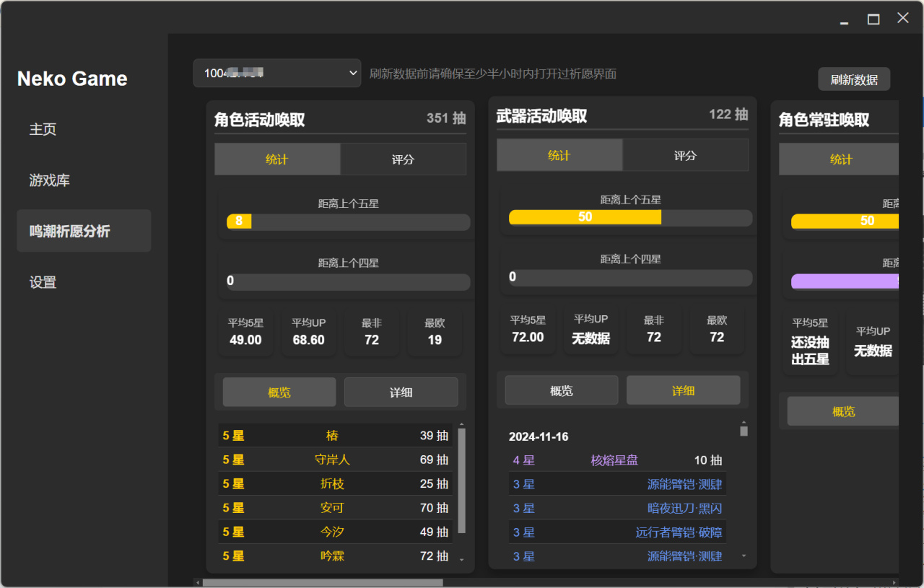The width and height of the screenshot is (924, 588).
Task: Click the 守岸人 69 抽 row
Action: click(336, 460)
